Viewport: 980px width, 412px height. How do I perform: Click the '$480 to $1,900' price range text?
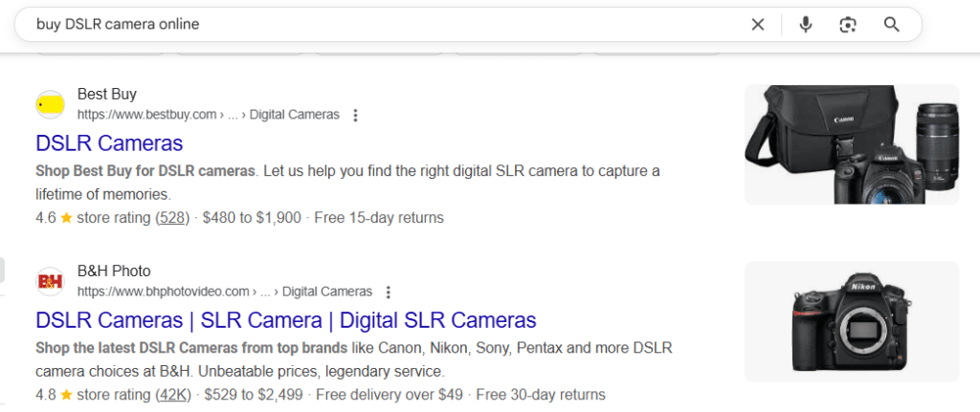coord(252,219)
